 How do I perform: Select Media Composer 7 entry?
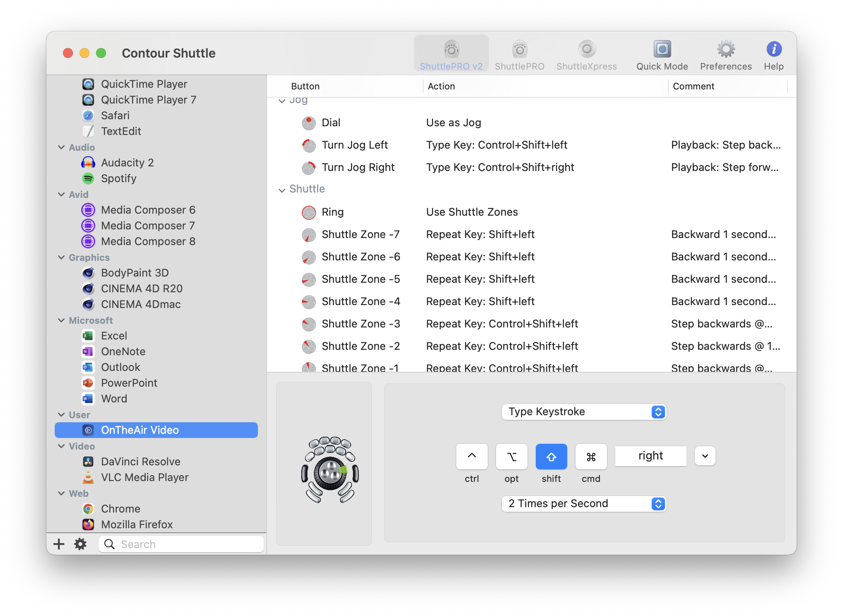pos(156,226)
